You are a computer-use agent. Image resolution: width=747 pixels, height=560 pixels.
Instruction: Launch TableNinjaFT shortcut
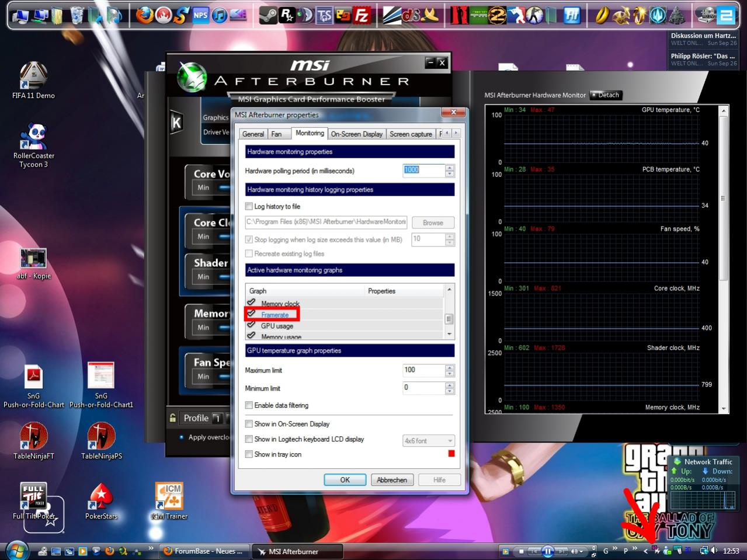(33, 441)
